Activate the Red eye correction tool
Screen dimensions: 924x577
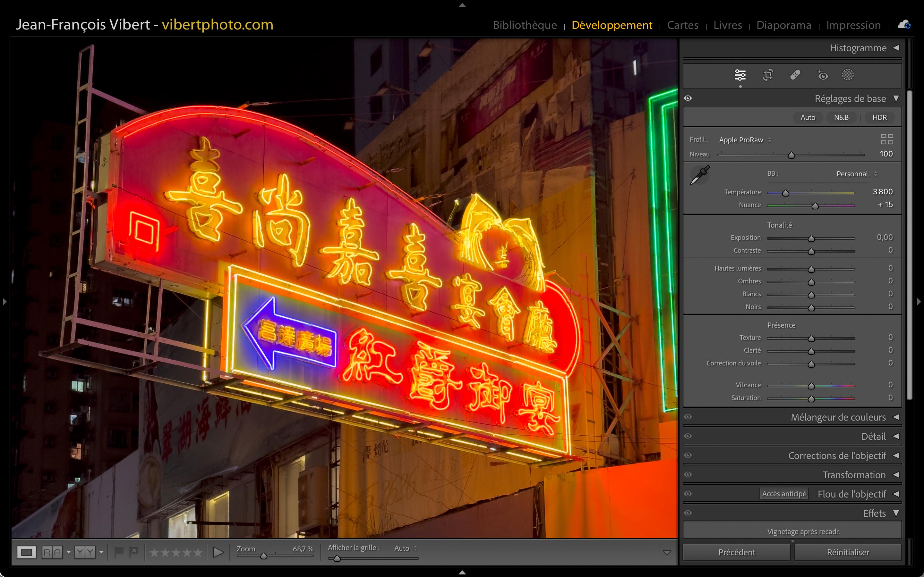click(822, 75)
